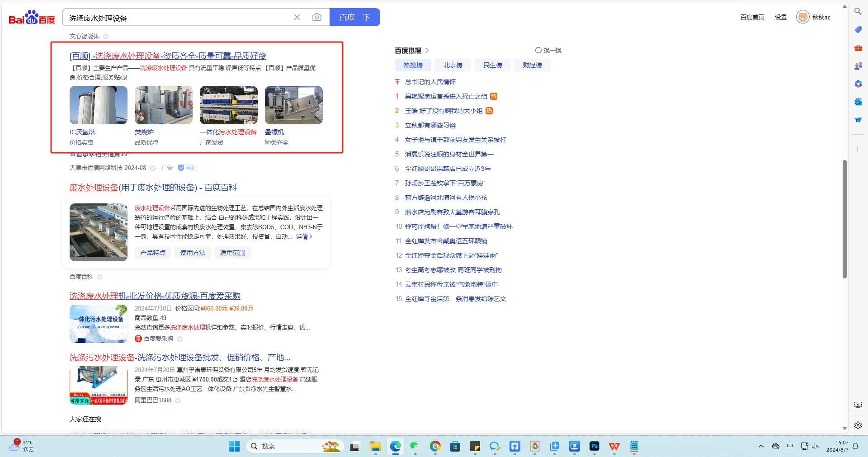Click the page vertical scrollbar thumb

[x=844, y=219]
